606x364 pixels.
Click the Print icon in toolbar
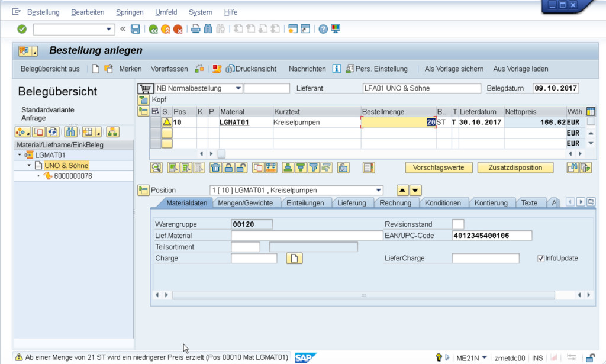pyautogui.click(x=196, y=29)
